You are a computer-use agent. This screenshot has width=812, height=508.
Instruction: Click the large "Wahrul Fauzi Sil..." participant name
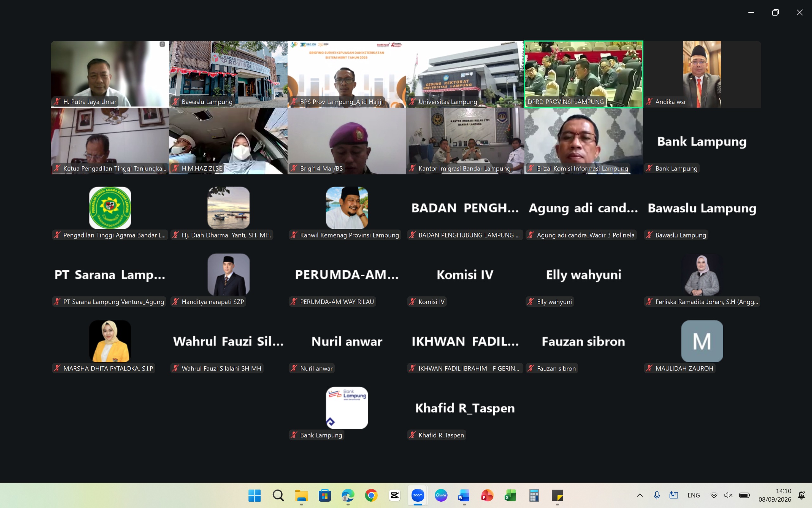pyautogui.click(x=228, y=341)
